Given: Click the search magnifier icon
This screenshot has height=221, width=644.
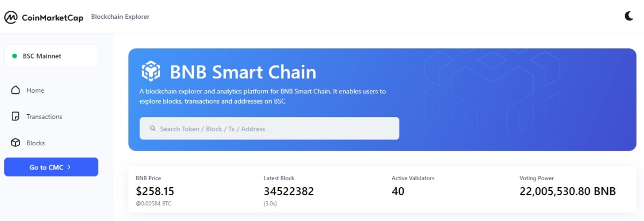Looking at the screenshot, I should [153, 129].
